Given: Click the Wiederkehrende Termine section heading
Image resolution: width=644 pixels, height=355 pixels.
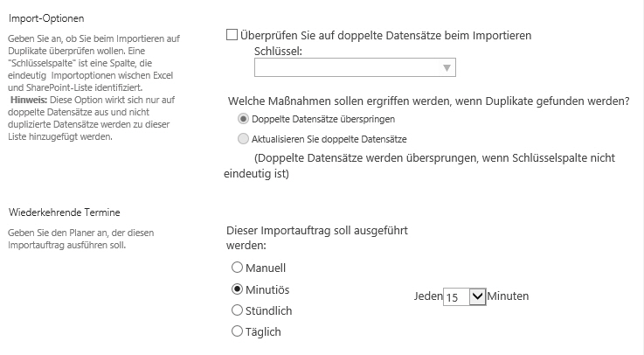Looking at the screenshot, I should click(x=65, y=212).
